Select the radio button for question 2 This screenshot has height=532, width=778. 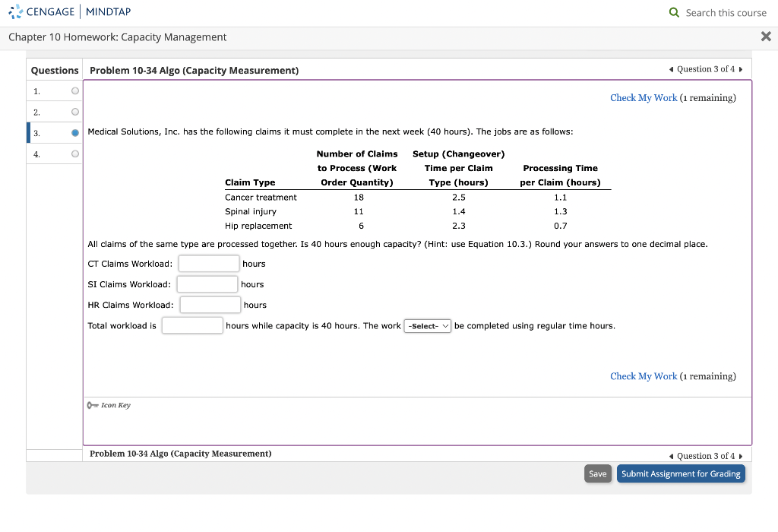(x=75, y=111)
